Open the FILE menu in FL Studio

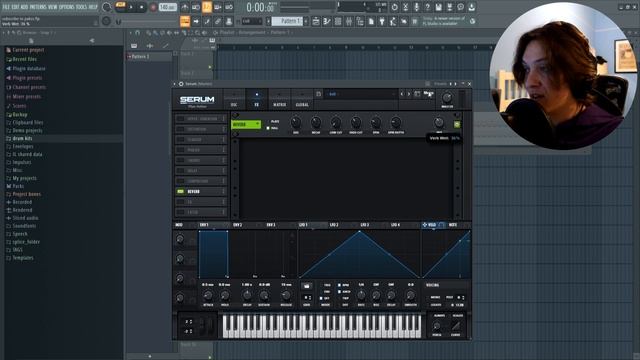click(x=6, y=7)
